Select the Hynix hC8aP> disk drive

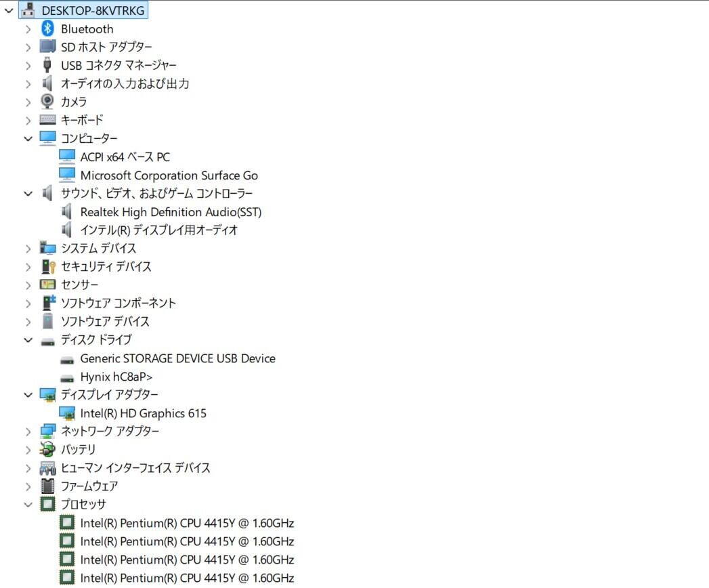click(x=116, y=377)
